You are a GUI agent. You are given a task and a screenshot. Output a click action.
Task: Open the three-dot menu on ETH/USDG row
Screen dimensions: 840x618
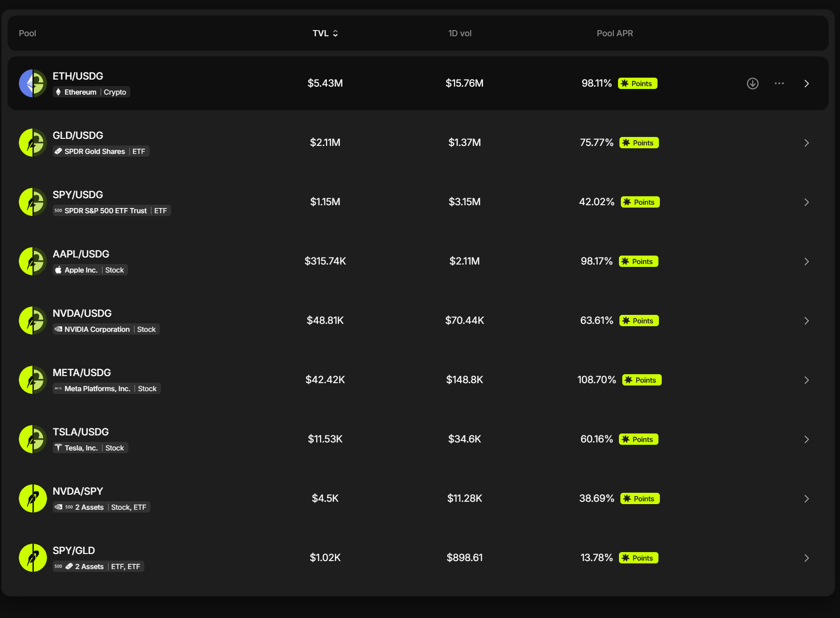point(779,83)
